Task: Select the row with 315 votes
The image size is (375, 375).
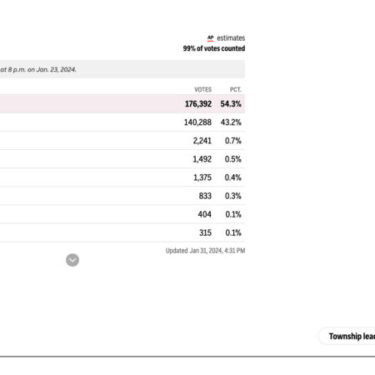Action: 122,233
